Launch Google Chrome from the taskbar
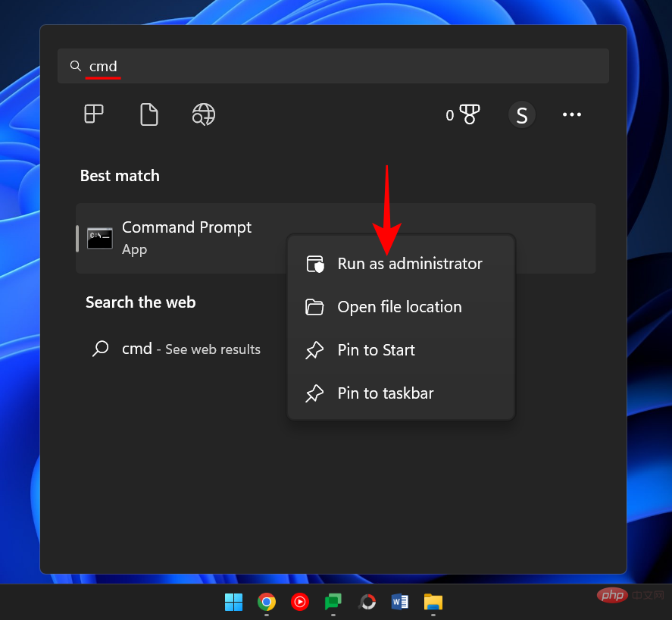The width and height of the screenshot is (672, 620). click(266, 603)
